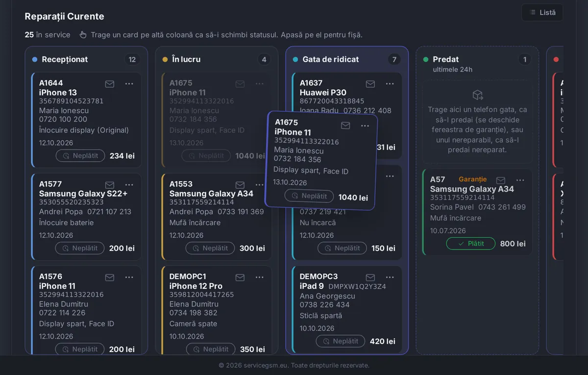
Task: Toggle Neplătit status next to 300 lei
Action: pyautogui.click(x=210, y=248)
